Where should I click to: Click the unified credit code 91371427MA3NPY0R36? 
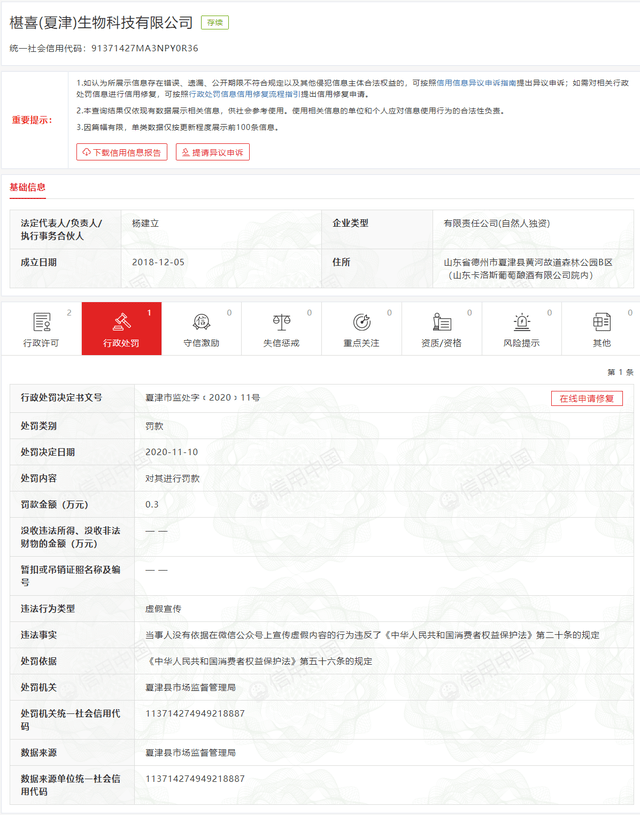point(144,47)
